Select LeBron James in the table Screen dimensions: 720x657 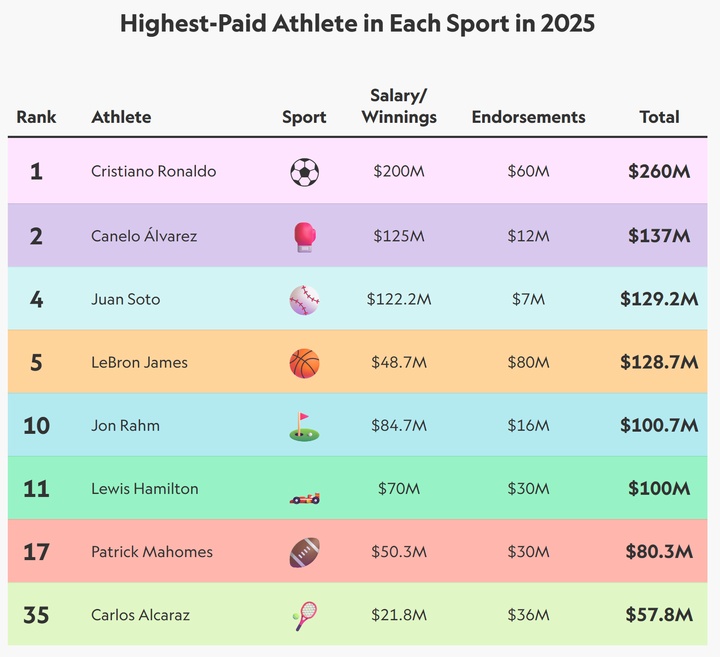139,362
